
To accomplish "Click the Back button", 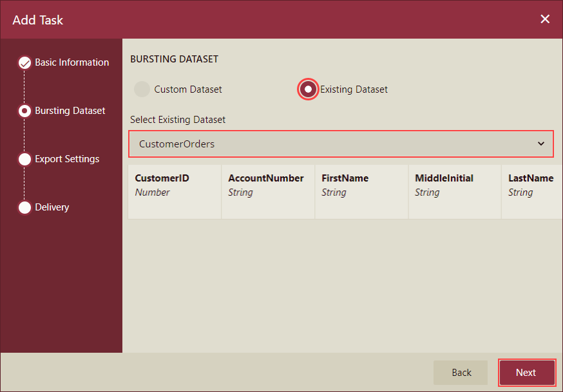I will coord(461,372).
